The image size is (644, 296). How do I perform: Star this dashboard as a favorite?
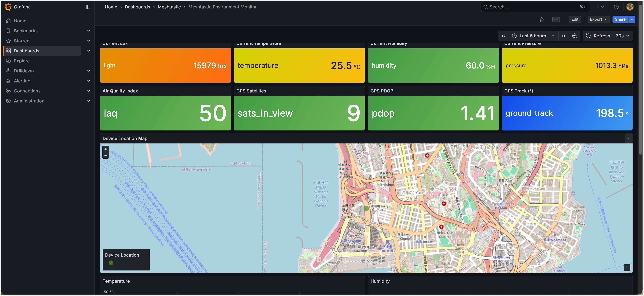542,19
